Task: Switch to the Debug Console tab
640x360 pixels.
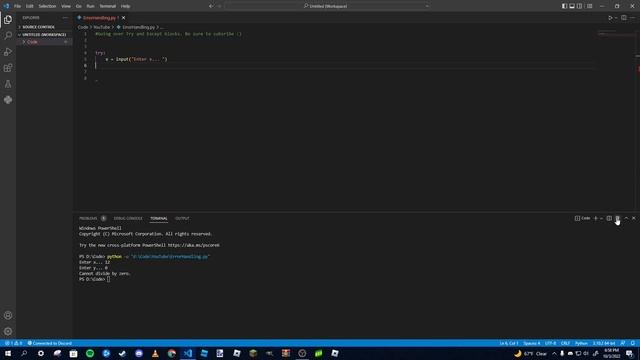Action: (128, 218)
